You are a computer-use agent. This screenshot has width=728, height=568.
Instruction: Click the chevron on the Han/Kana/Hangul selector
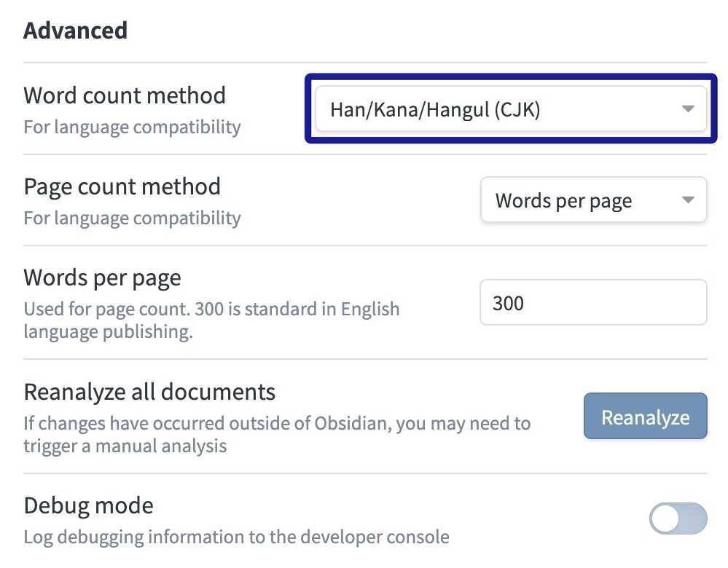(687, 109)
